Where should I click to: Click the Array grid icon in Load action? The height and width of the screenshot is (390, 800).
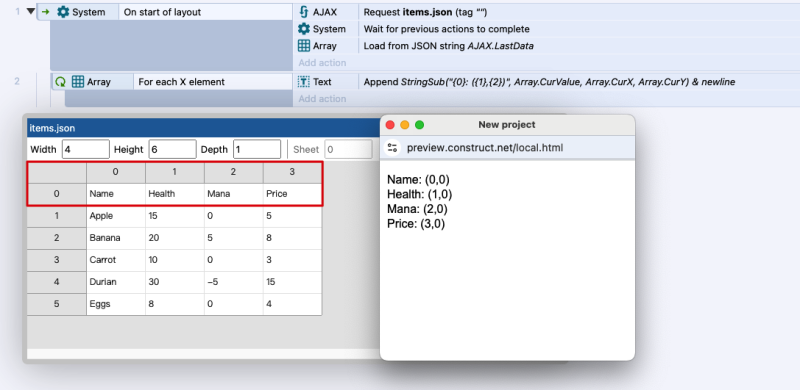tap(304, 45)
